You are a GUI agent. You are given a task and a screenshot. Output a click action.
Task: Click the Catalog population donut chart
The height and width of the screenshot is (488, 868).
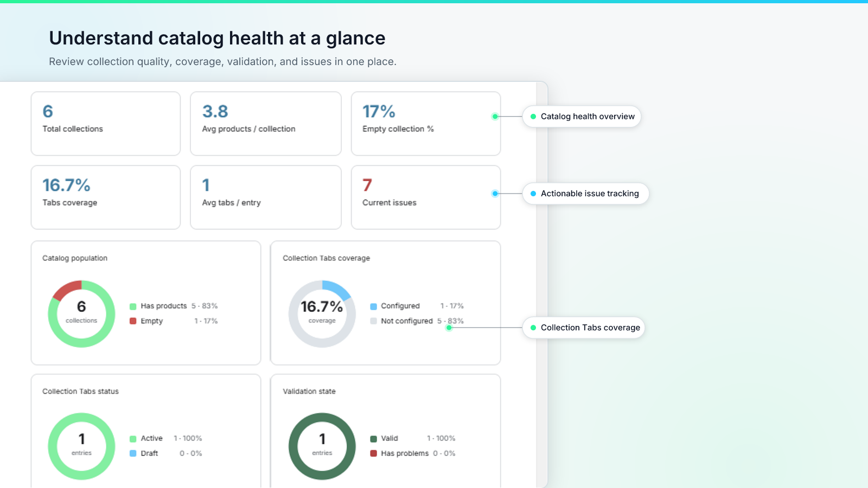(81, 313)
